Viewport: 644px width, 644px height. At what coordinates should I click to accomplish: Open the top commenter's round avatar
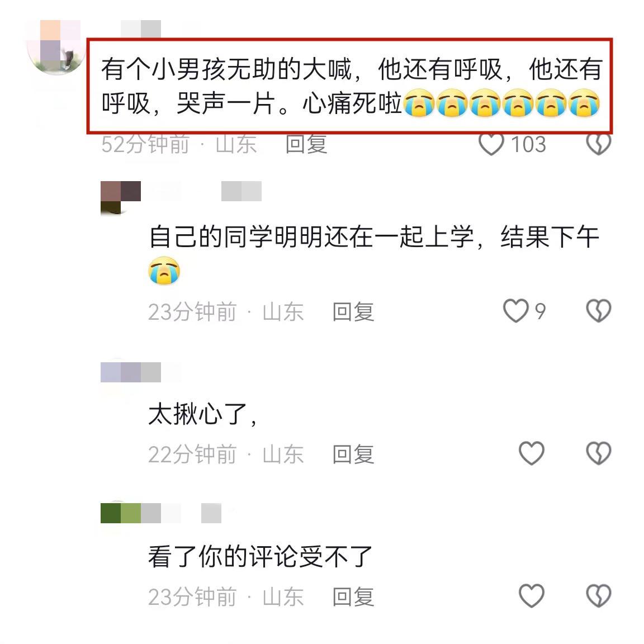(x=55, y=47)
